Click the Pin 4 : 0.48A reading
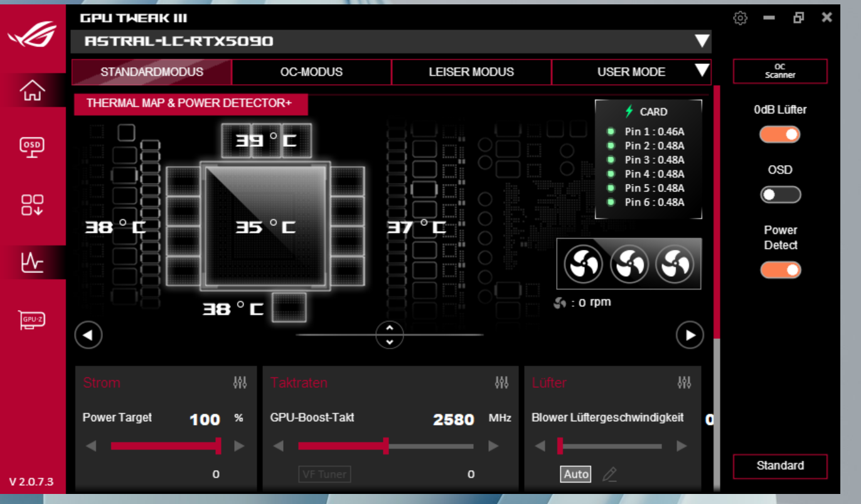861x504 pixels. point(655,174)
